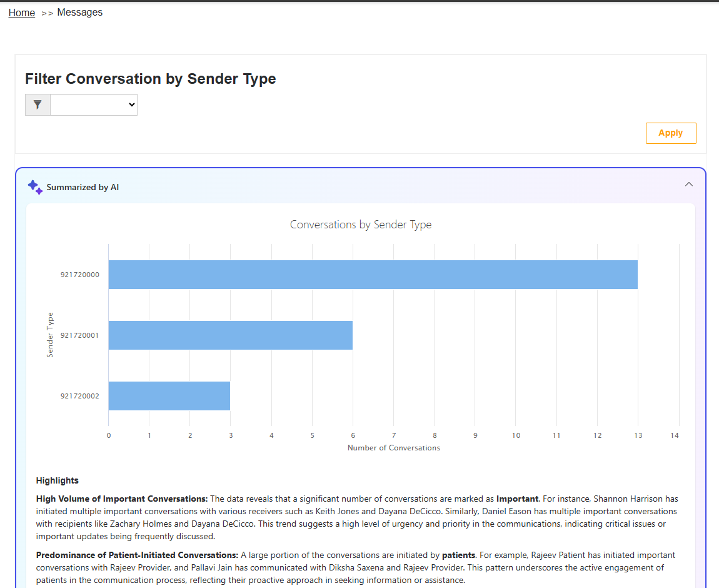Open the sender type dropdown
719x588 pixels.
click(94, 105)
